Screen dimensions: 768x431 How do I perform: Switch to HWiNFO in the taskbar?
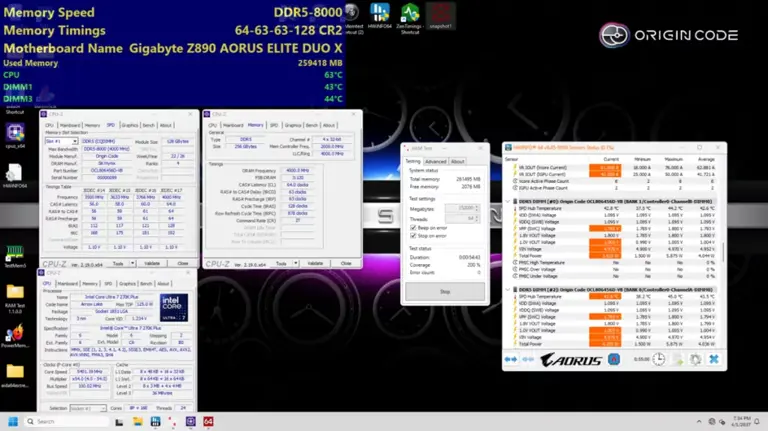click(x=155, y=422)
